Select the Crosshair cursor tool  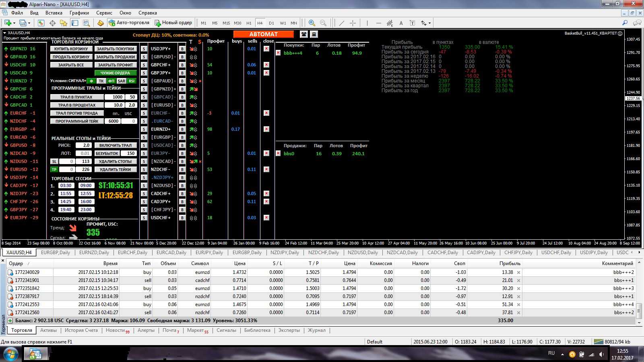353,23
